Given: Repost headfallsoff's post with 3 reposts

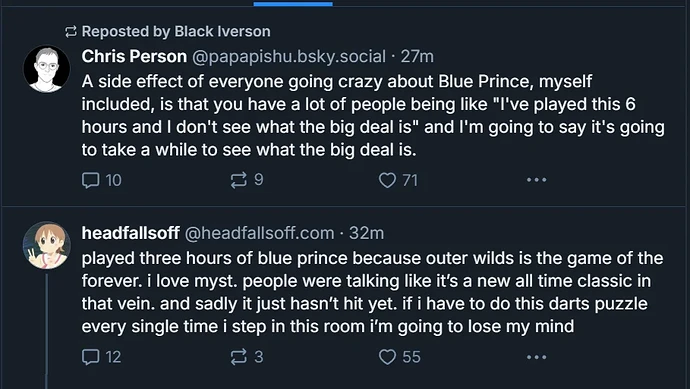Looking at the screenshot, I should [x=247, y=357].
